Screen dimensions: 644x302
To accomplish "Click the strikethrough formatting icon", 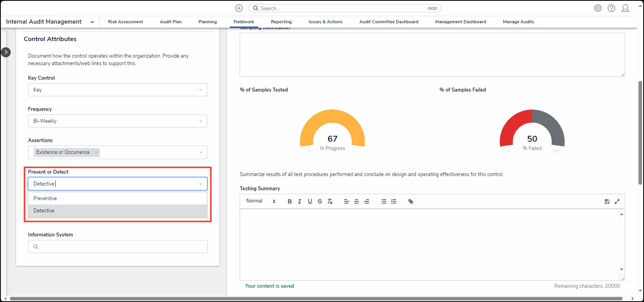I will coord(320,201).
